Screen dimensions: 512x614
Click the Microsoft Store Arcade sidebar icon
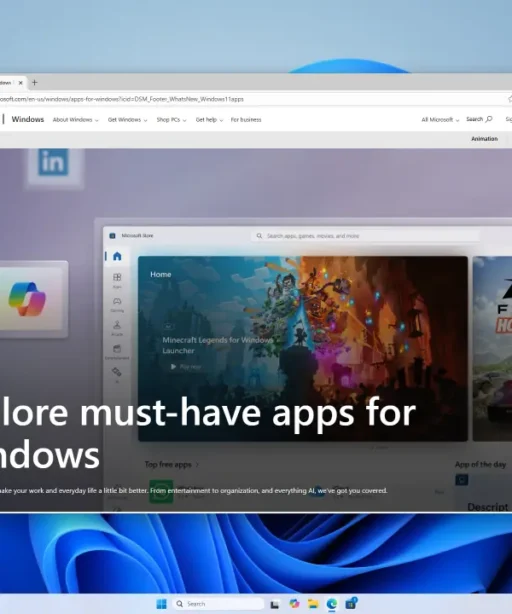117,328
